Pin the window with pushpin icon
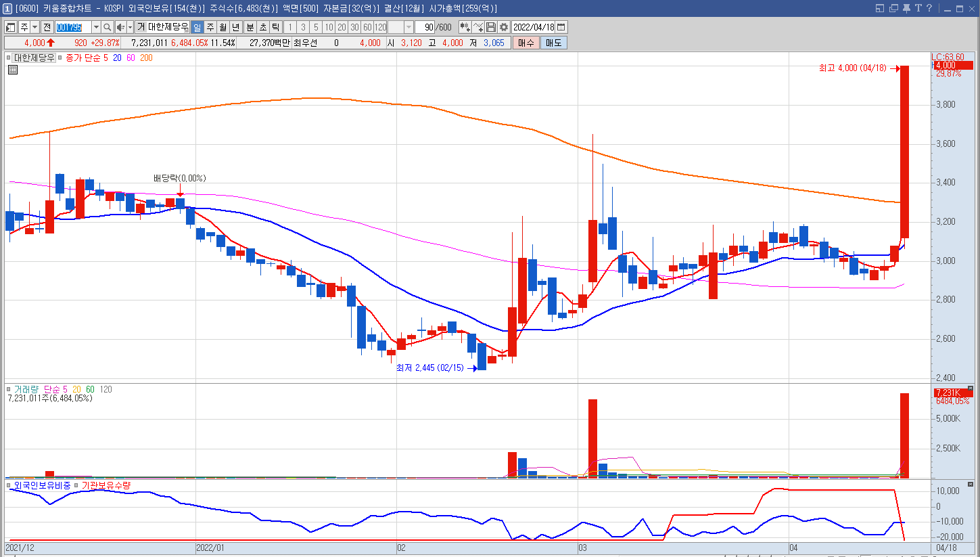 906,8
